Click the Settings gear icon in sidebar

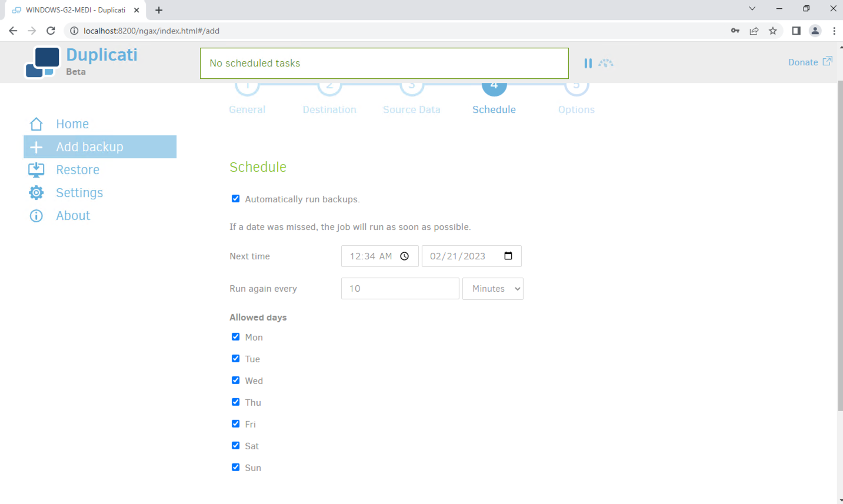[x=36, y=193]
